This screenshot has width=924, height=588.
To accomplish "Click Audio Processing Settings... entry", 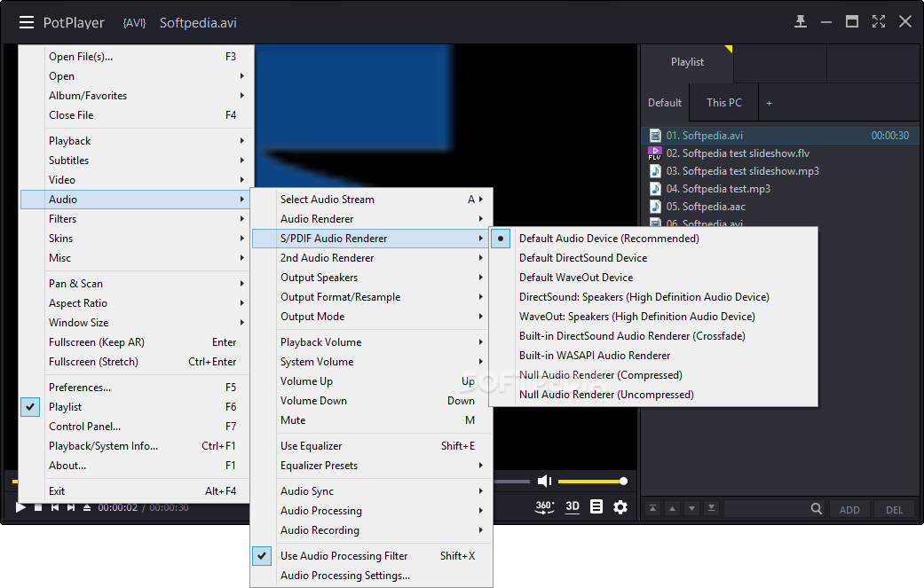I will [x=371, y=576].
